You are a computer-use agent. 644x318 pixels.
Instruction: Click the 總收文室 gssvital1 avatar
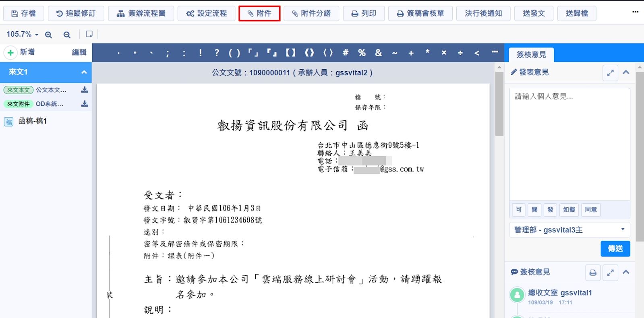(517, 295)
